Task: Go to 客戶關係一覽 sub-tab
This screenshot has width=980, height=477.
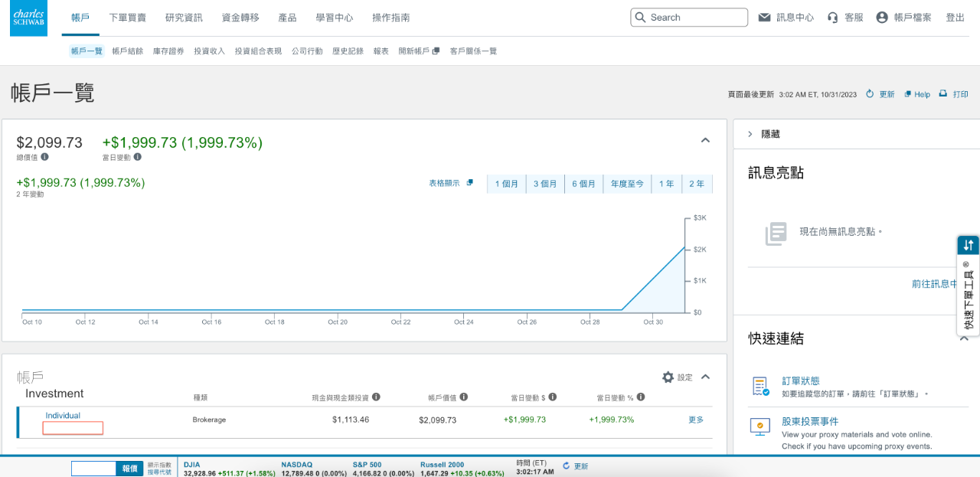Action: [473, 51]
